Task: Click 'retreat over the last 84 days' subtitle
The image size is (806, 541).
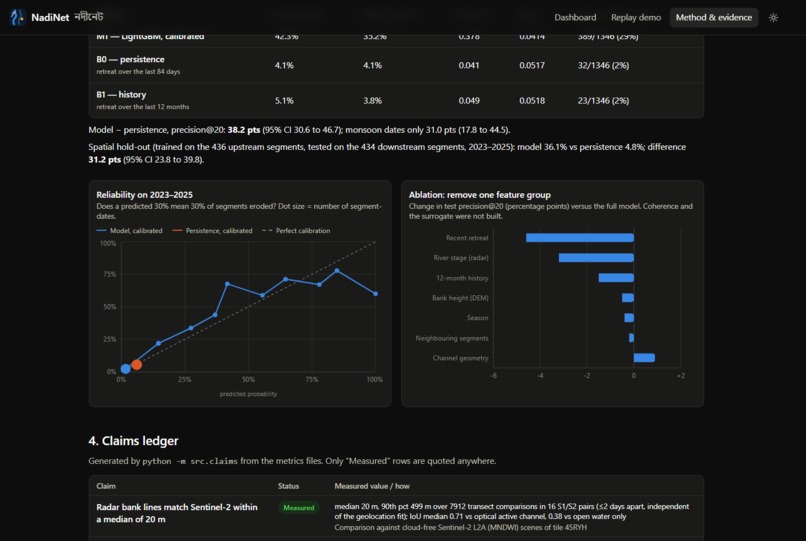Action: pyautogui.click(x=138, y=71)
